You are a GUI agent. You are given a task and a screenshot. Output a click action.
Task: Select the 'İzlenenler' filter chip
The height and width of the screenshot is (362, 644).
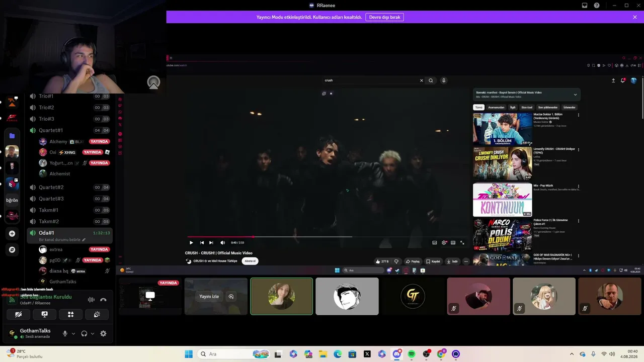570,107
